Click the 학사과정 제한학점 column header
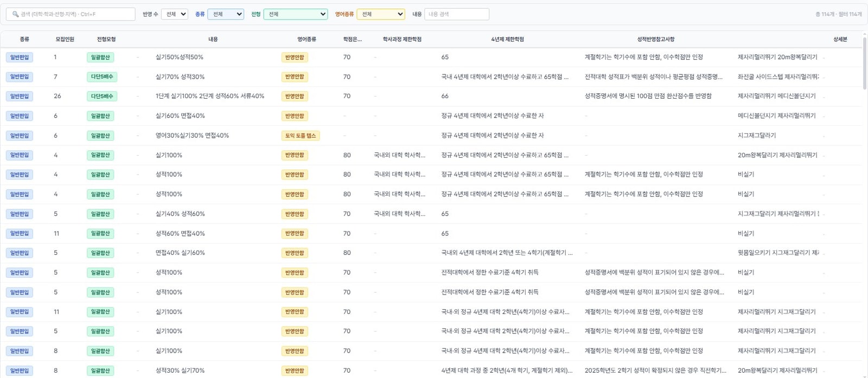The width and height of the screenshot is (868, 378). 402,40
